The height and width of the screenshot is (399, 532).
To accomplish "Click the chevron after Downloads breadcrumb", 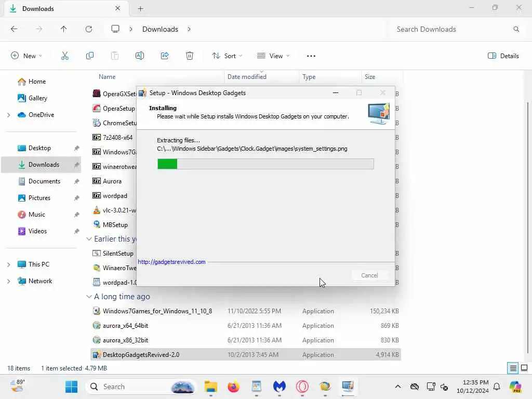I will click(x=189, y=29).
